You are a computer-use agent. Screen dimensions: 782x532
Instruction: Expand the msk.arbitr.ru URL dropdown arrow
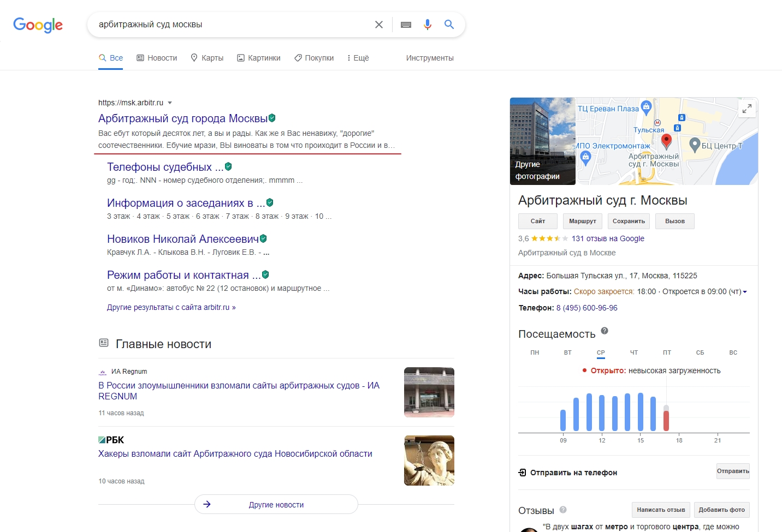point(170,103)
